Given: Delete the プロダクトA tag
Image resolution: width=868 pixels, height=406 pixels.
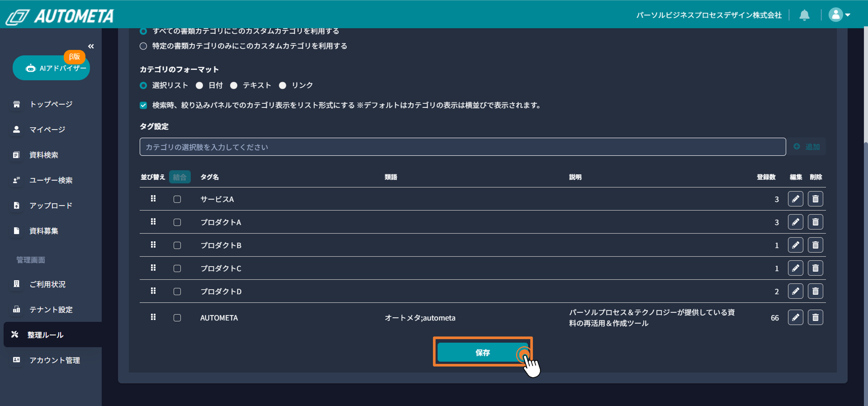Looking at the screenshot, I should 815,222.
